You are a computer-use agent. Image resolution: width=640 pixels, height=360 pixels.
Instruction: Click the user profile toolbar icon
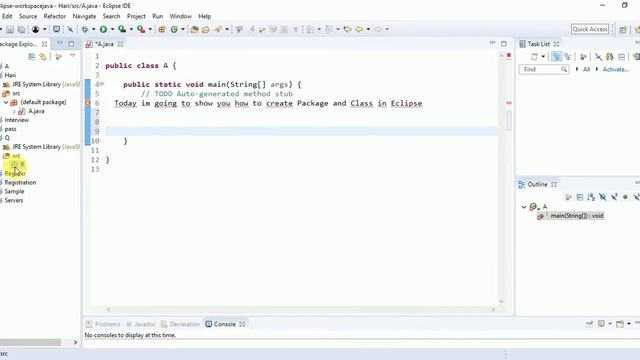tap(36, 29)
